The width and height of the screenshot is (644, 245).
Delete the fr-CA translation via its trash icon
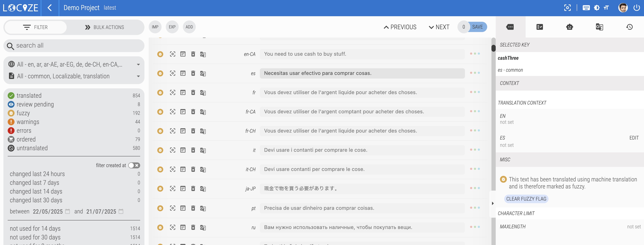point(193,112)
